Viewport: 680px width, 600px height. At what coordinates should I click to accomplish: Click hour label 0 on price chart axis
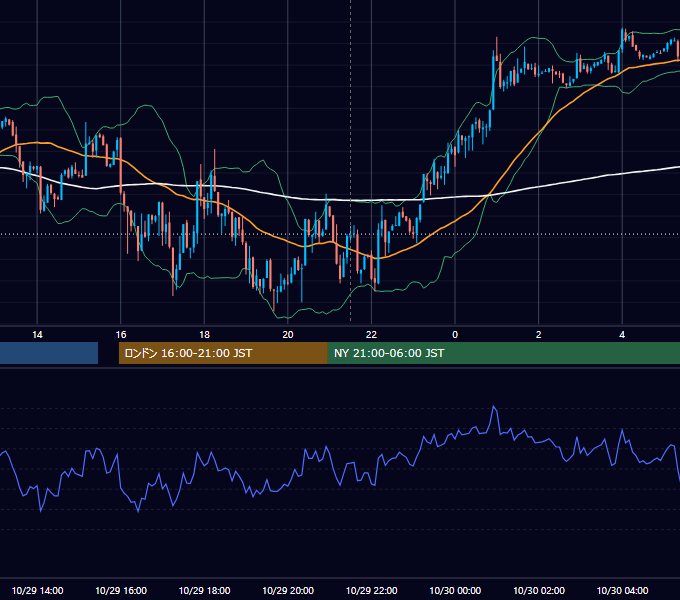pyautogui.click(x=455, y=334)
